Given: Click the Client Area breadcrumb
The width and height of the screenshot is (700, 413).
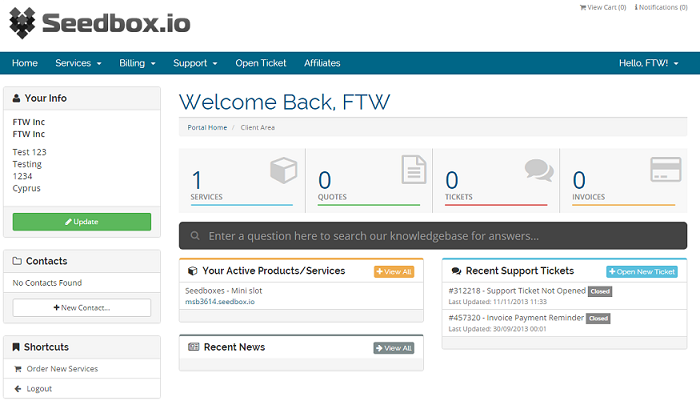Looking at the screenshot, I should [258, 127].
